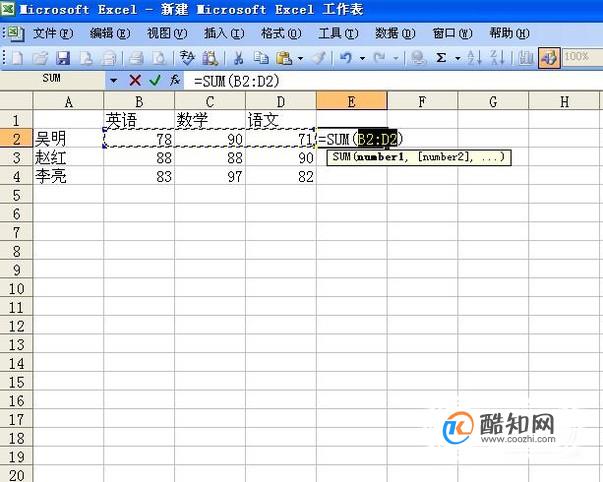
Task: Open the 帮助(H) menu
Action: (x=509, y=33)
